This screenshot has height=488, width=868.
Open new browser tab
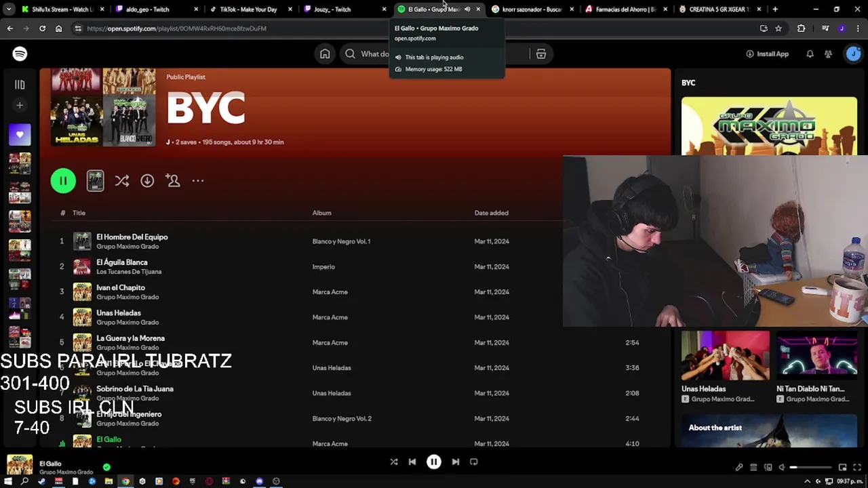(775, 9)
